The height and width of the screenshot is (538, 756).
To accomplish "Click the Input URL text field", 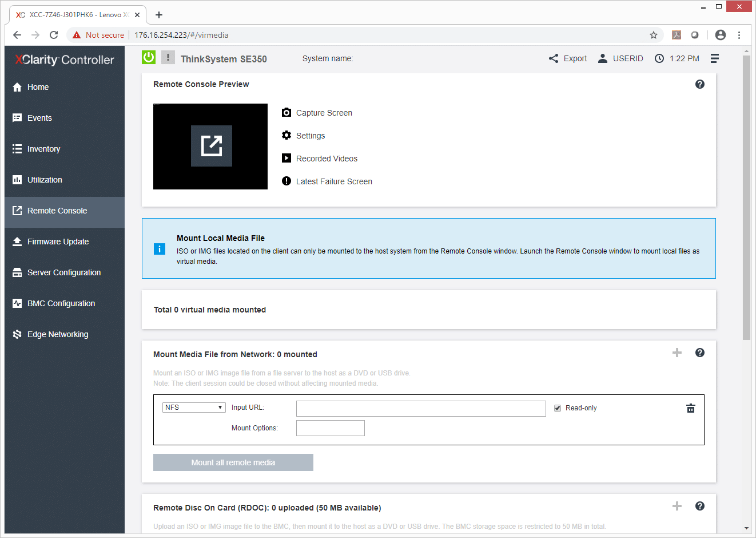I will 421,408.
